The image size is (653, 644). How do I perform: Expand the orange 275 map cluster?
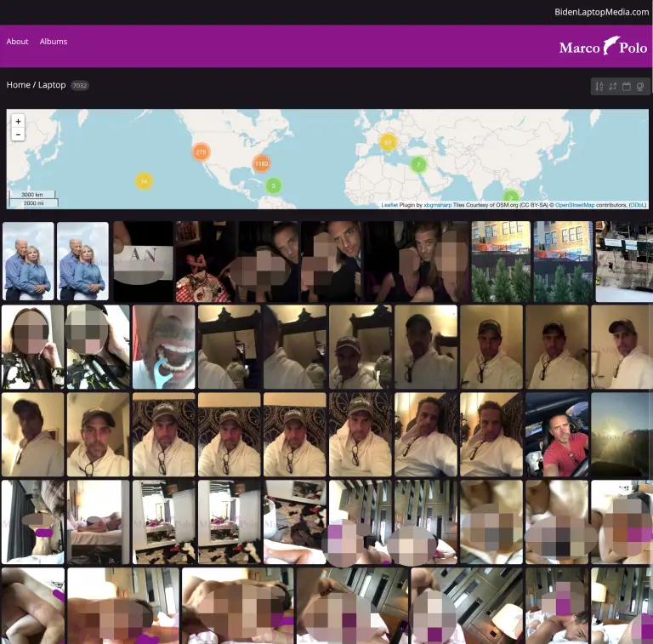click(201, 152)
